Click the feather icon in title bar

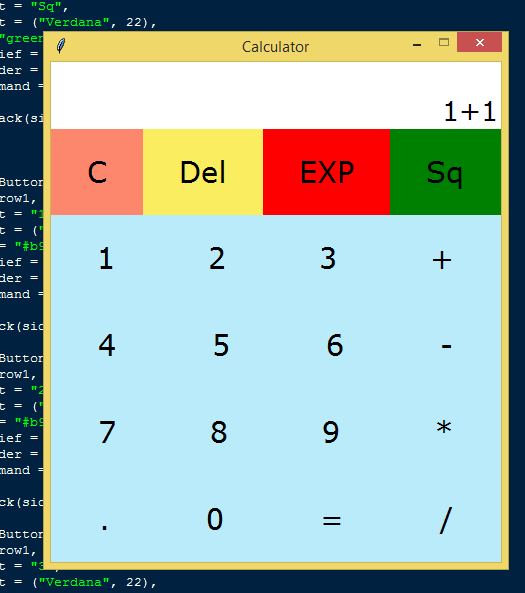[61, 46]
